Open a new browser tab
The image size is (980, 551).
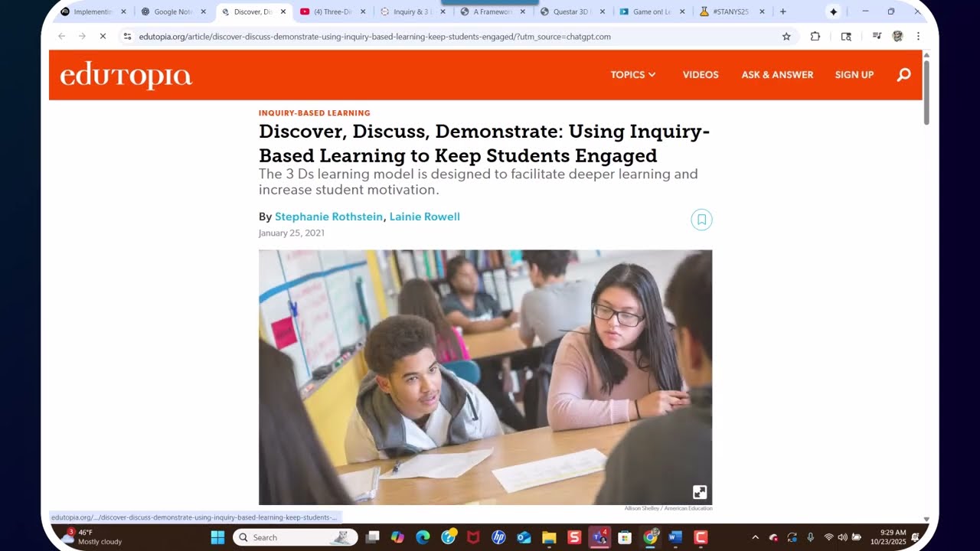(x=782, y=11)
